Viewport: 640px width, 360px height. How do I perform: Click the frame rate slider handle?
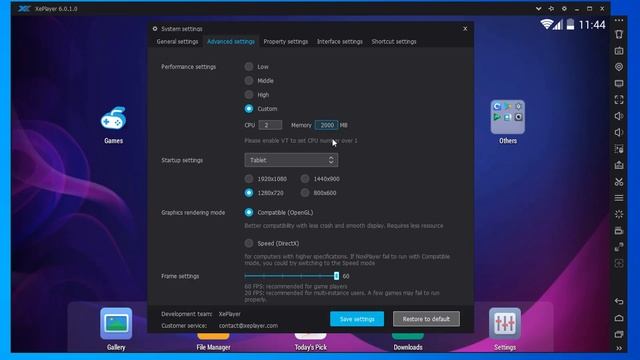pos(336,276)
